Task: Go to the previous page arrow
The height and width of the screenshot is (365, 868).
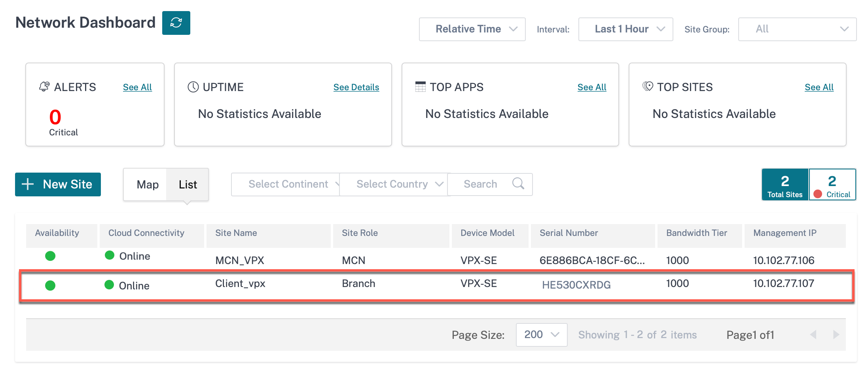Action: (x=813, y=335)
